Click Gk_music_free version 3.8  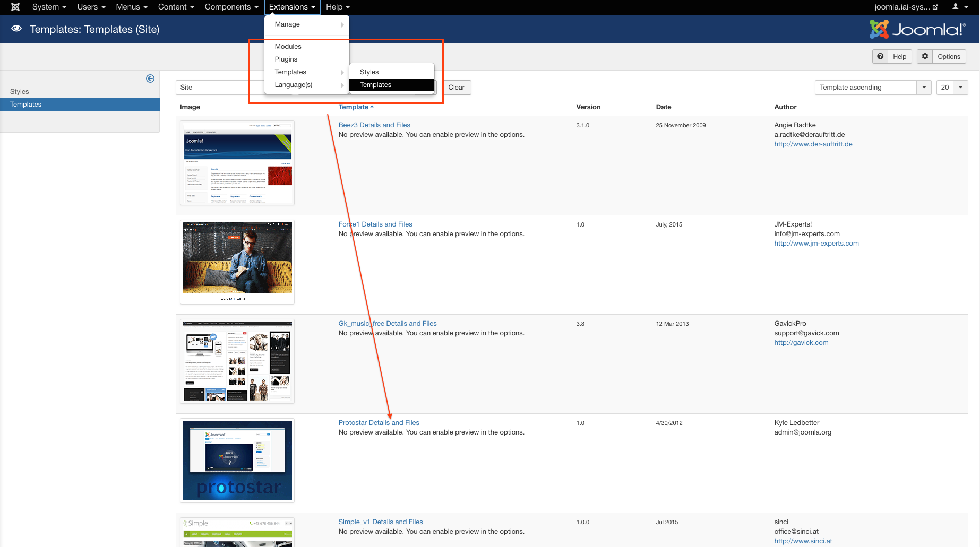pos(580,324)
